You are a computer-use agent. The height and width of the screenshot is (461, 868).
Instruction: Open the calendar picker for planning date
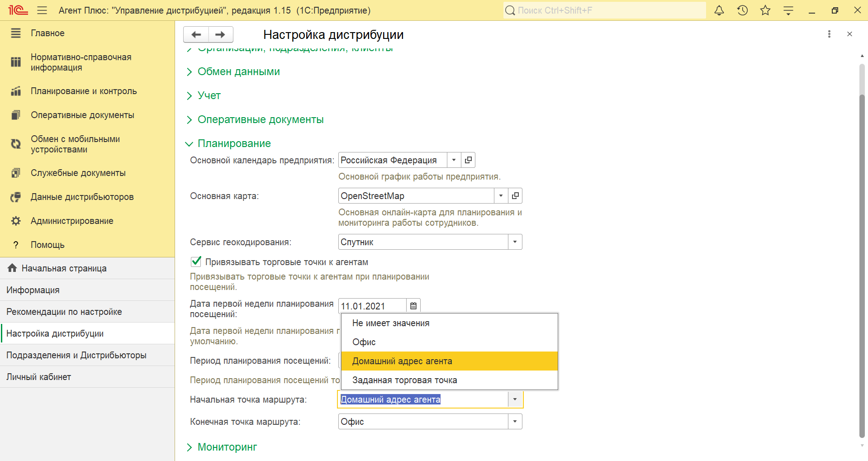[x=413, y=306]
